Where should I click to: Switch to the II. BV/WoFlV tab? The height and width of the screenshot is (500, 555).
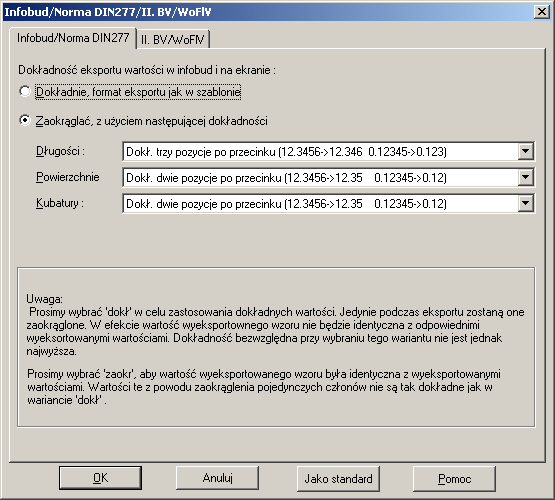(173, 39)
